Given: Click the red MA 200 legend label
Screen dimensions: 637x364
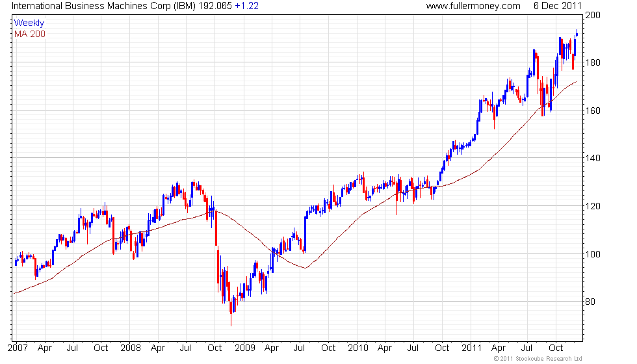Looking at the screenshot, I should click(x=30, y=34).
